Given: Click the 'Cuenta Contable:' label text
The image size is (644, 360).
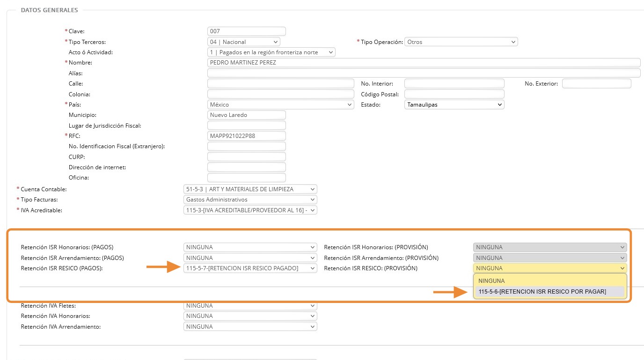Looking at the screenshot, I should tap(44, 189).
